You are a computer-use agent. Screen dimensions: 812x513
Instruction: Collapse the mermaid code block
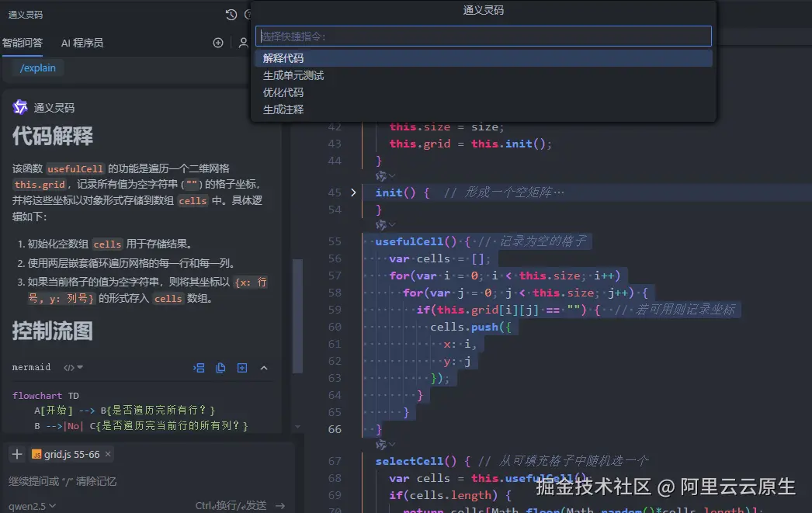pos(264,368)
